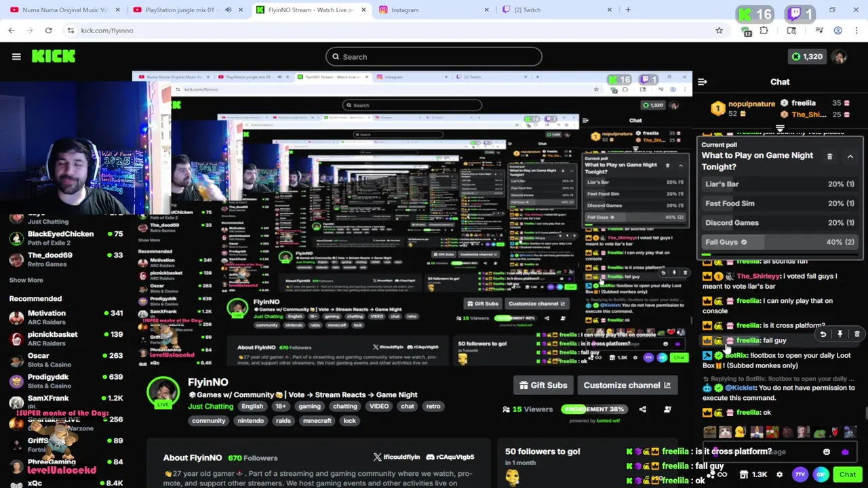Send message with green Chat button
868x488 pixels.
point(848,475)
